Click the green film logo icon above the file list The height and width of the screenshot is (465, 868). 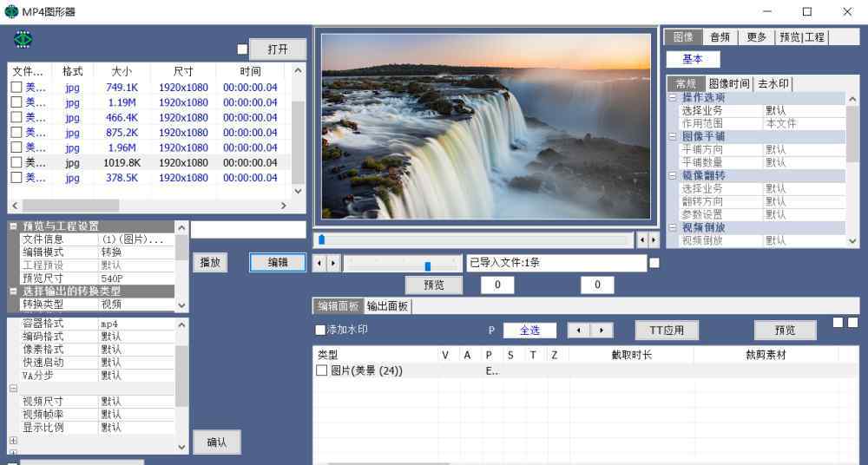coord(23,39)
